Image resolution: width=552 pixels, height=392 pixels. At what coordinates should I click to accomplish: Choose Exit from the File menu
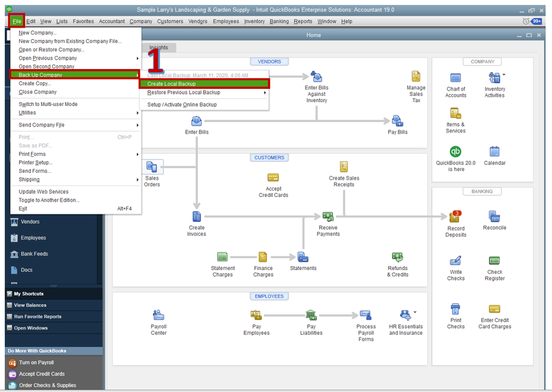point(76,209)
